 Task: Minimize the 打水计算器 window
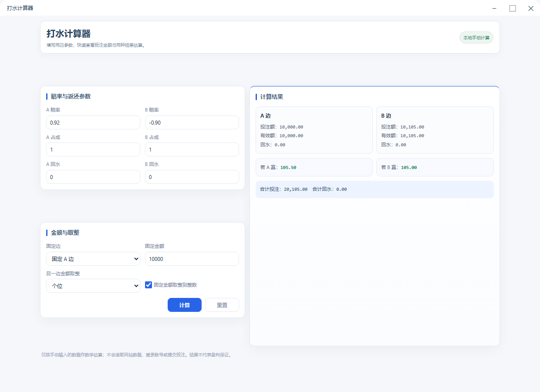pos(495,8)
